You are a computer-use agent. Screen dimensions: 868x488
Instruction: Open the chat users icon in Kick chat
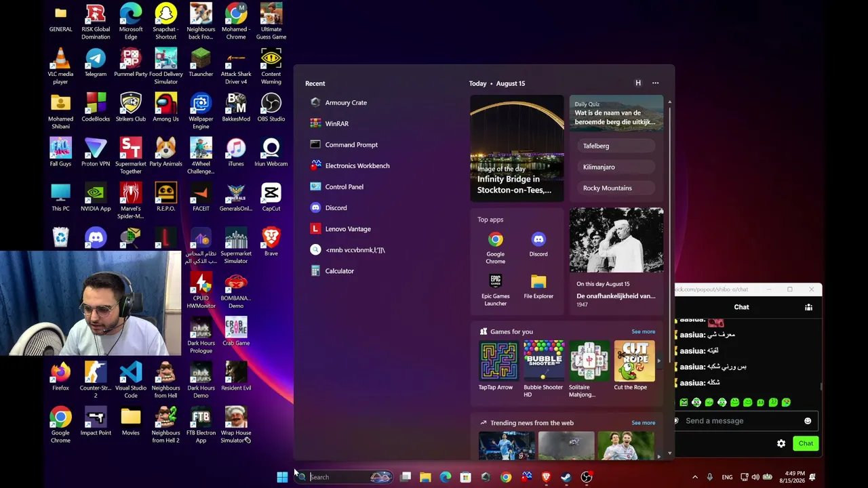click(808, 307)
